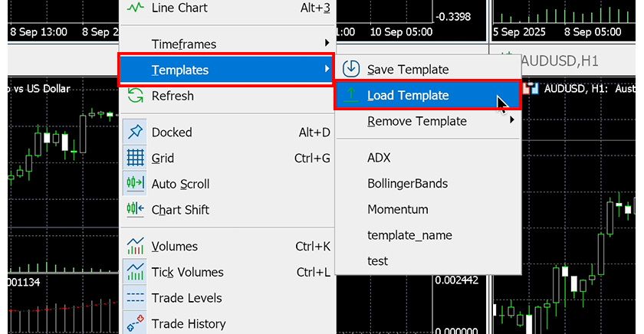Screen dimensions: 644x334
Task: Select the template_name entry
Action: coord(409,235)
